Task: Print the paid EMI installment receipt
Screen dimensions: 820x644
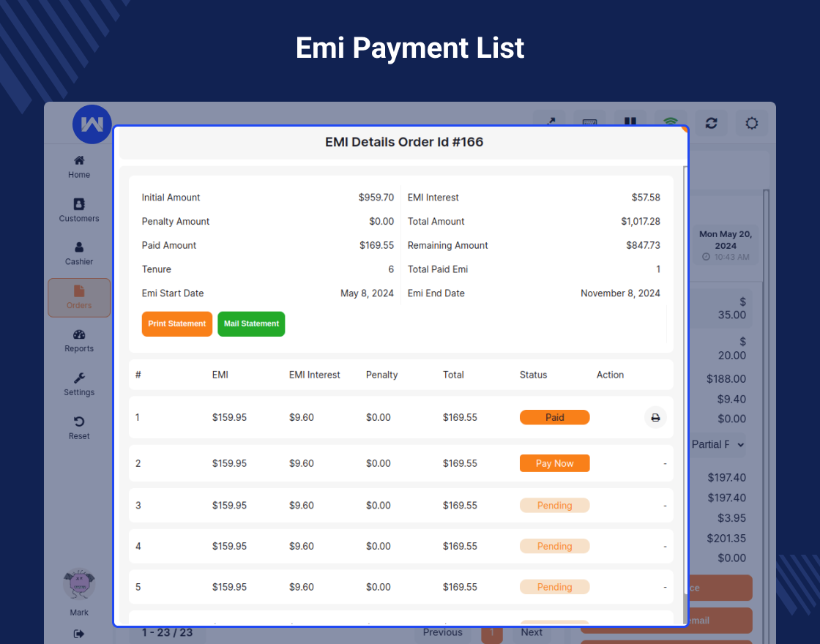Action: pos(655,416)
